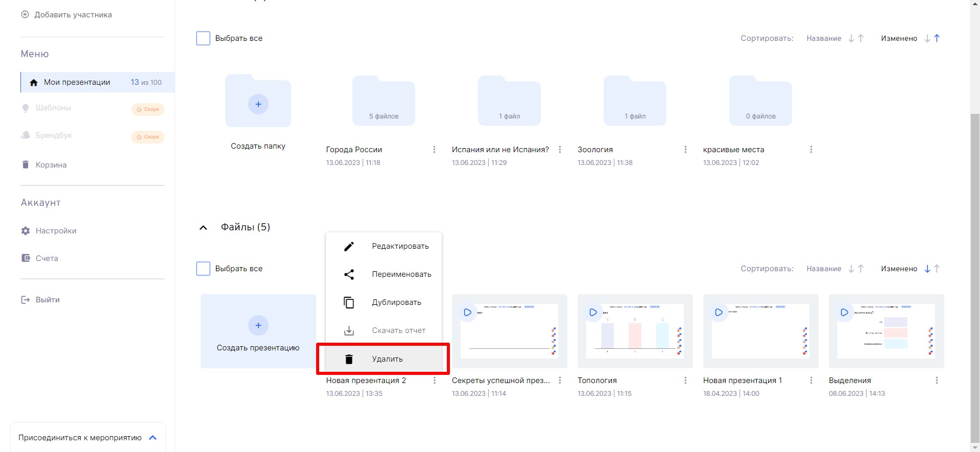Open the Города России folder
980x452 pixels.
click(384, 101)
